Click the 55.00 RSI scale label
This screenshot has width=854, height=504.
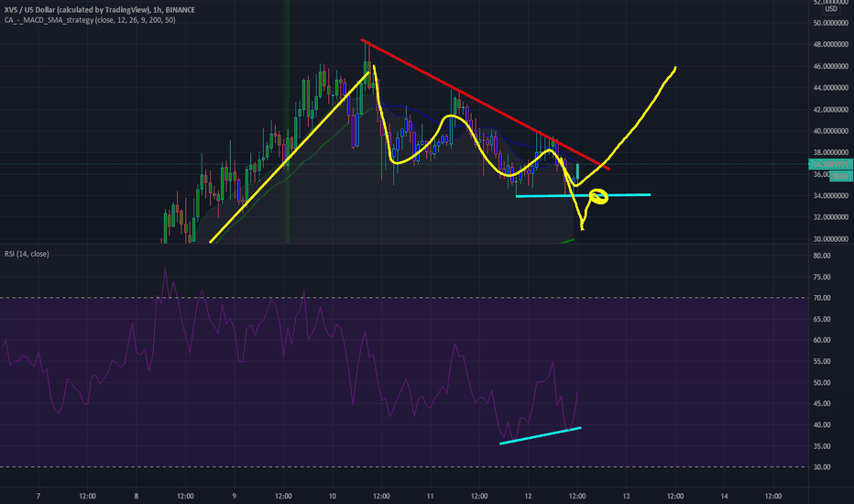pyautogui.click(x=821, y=361)
